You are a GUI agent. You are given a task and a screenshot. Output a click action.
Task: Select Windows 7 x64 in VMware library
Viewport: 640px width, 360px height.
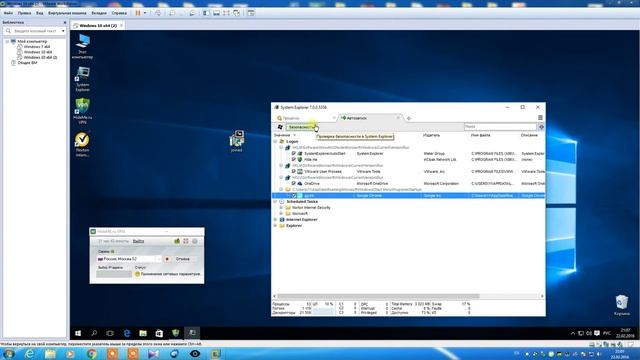[x=37, y=47]
